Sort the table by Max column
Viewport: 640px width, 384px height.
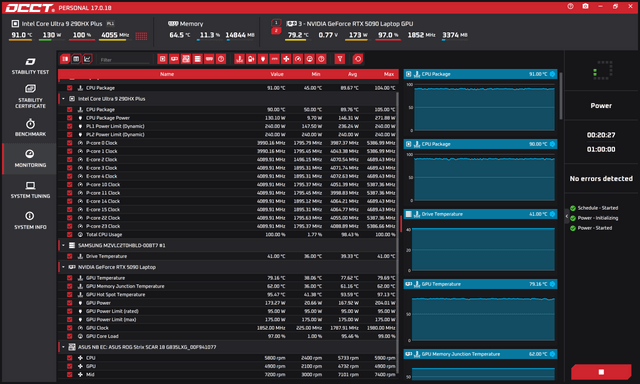[x=389, y=74]
